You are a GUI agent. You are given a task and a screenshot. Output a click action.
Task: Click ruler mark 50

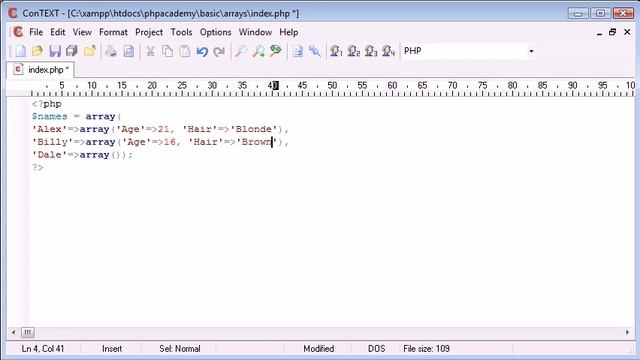tap(332, 85)
